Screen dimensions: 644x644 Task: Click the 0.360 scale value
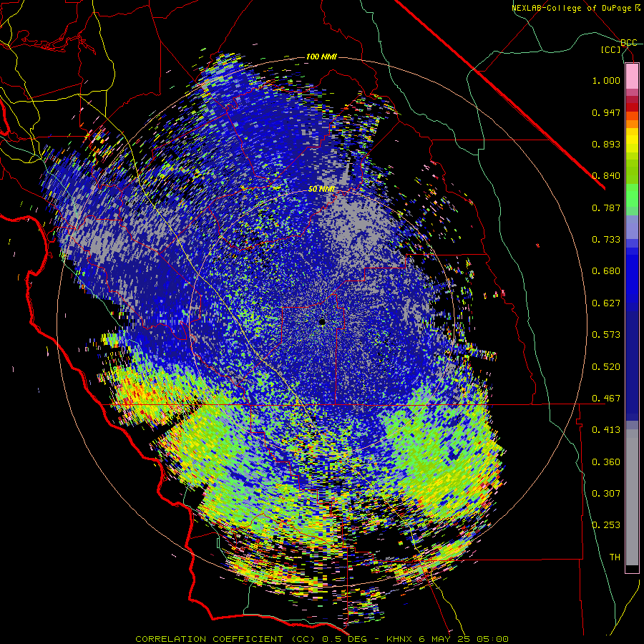[x=606, y=462]
